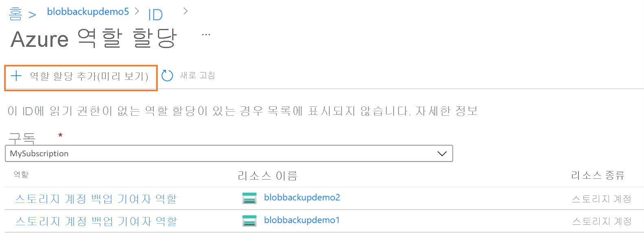Sort by the 리소스 이름 column header

(x=267, y=176)
